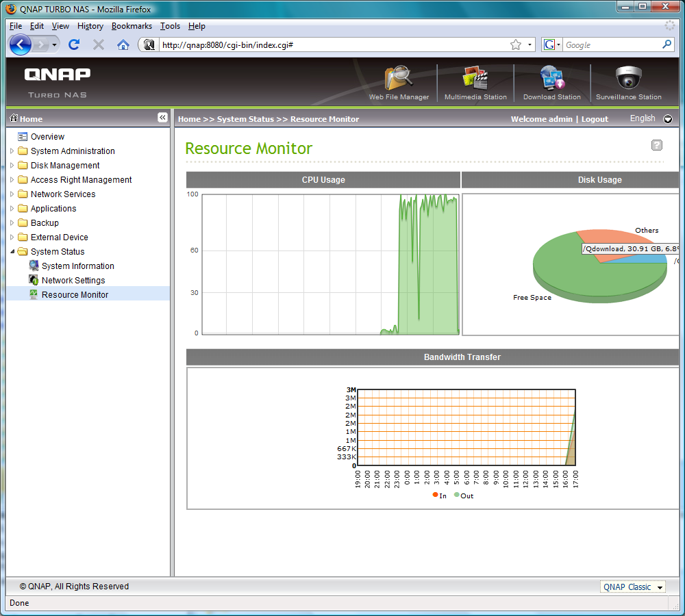The image size is (685, 616).
Task: Click the Overview page icon
Action: click(23, 137)
